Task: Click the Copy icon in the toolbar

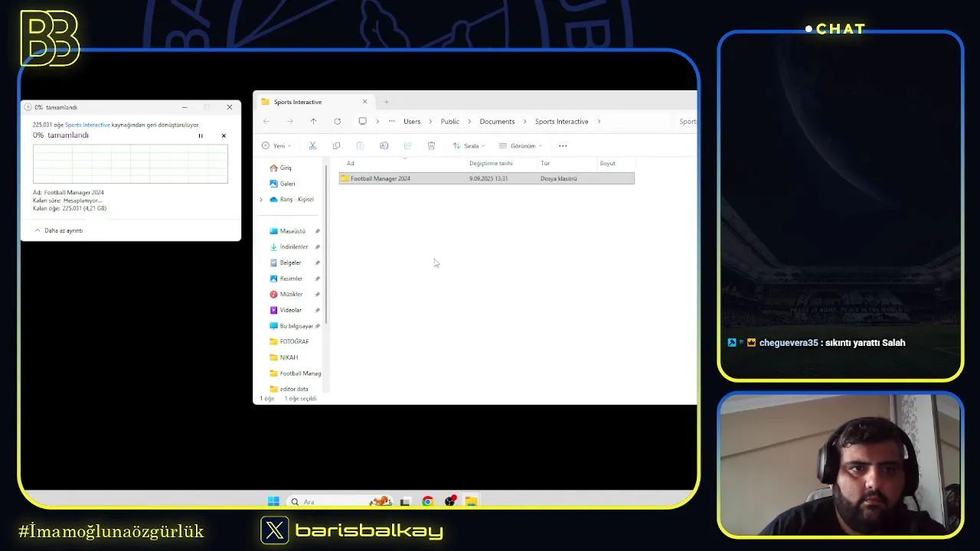Action: [x=336, y=146]
